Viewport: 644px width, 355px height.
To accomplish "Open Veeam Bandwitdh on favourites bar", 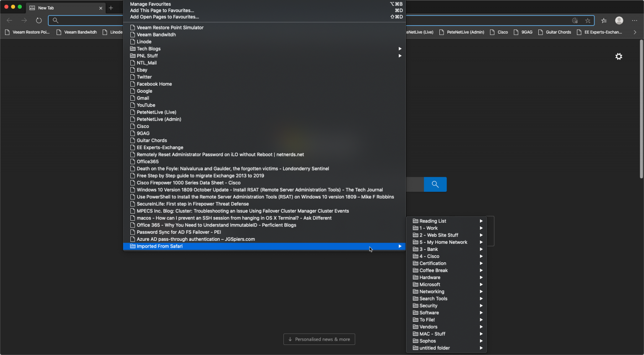I will tap(77, 32).
